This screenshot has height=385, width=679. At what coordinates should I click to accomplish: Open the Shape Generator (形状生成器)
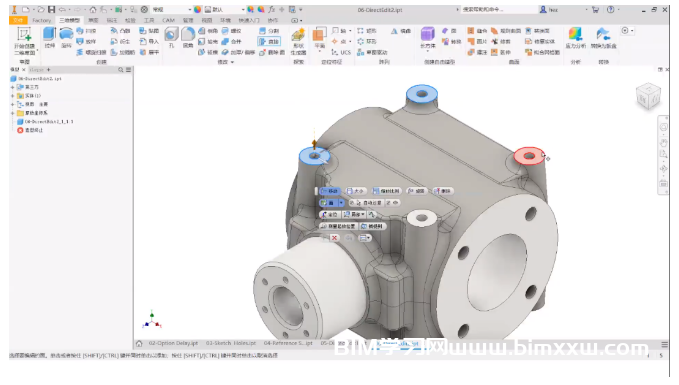tap(298, 42)
